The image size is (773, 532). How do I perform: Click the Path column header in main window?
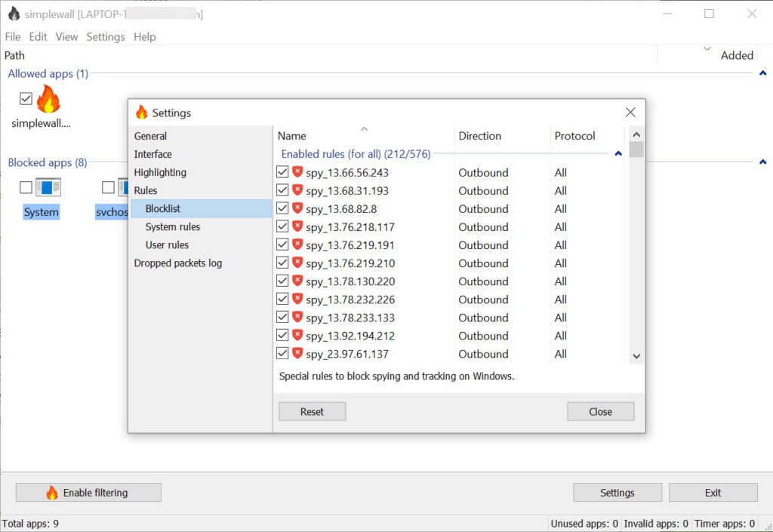[14, 55]
